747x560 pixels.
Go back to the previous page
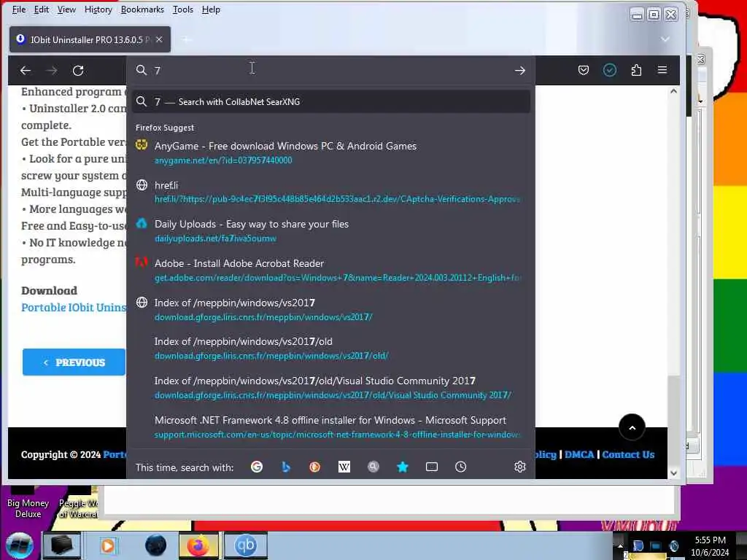click(26, 71)
